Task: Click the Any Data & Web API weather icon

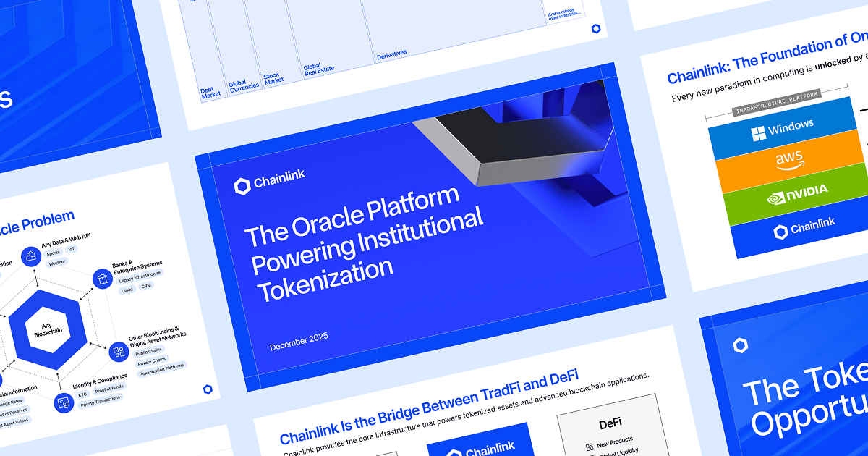Action: coord(32,256)
